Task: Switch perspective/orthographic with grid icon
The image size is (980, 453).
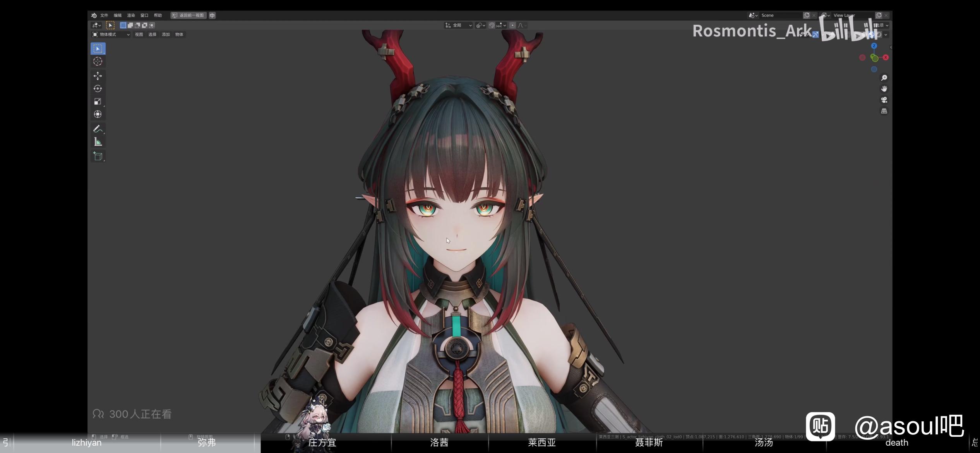Action: click(884, 111)
